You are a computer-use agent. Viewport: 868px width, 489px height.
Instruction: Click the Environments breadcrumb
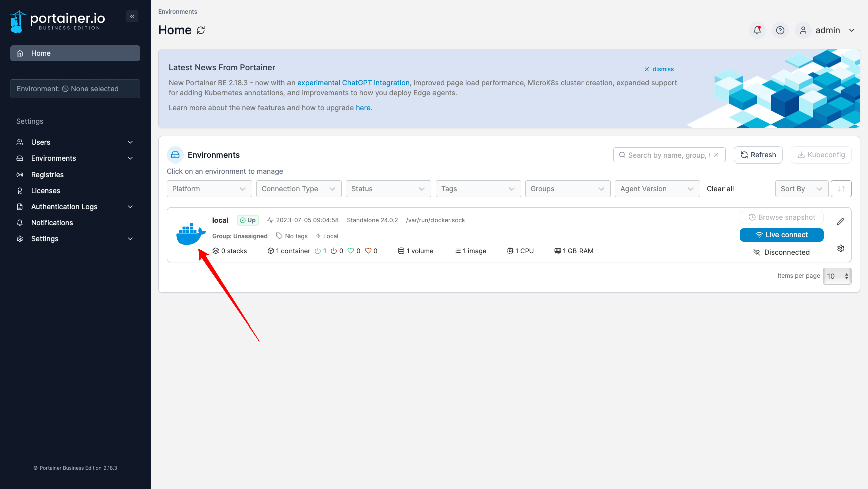point(178,12)
